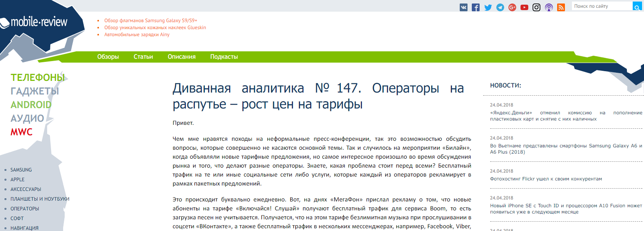Select ПЛАНШЕТЫ И НОУТБУКИ in sidebar

[40, 199]
